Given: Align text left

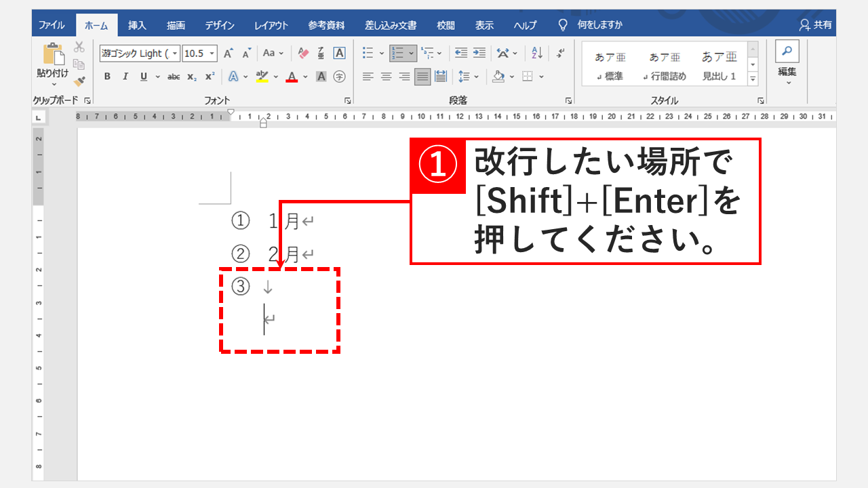Looking at the screenshot, I should pos(368,77).
